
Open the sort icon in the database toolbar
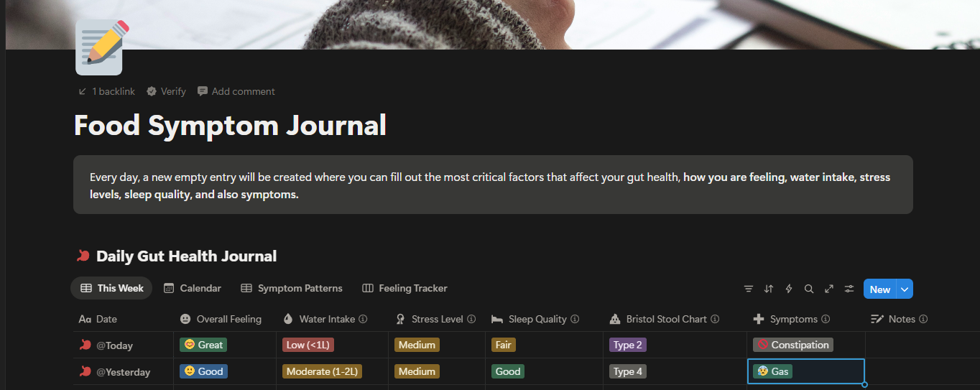[x=769, y=289]
